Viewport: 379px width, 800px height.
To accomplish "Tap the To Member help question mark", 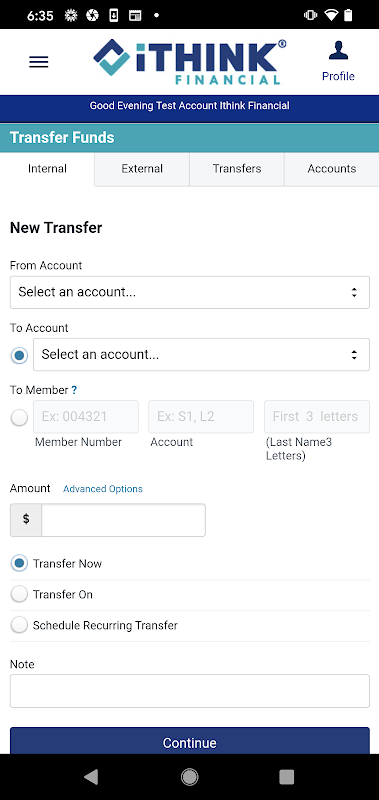I will 74,390.
